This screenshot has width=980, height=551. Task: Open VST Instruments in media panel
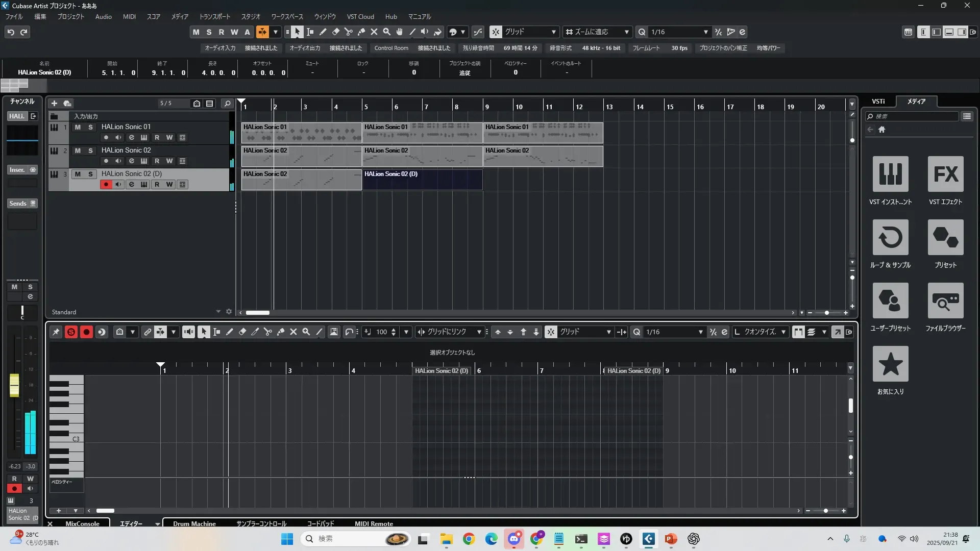[x=890, y=174]
